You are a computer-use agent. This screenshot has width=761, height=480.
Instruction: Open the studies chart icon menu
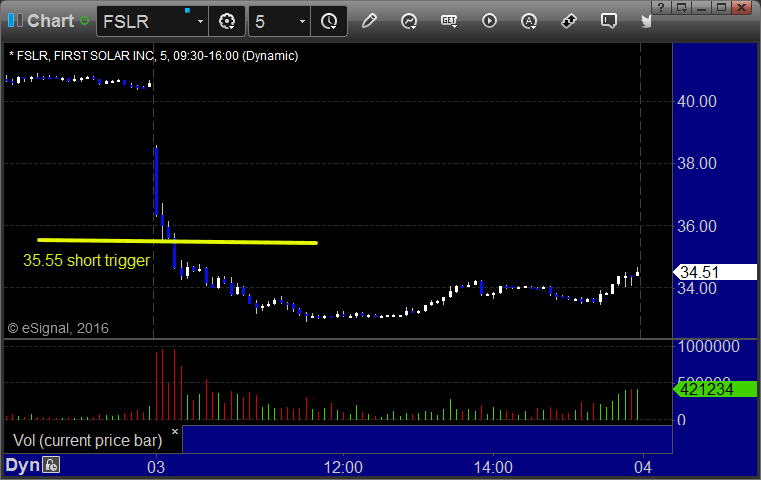click(x=409, y=21)
